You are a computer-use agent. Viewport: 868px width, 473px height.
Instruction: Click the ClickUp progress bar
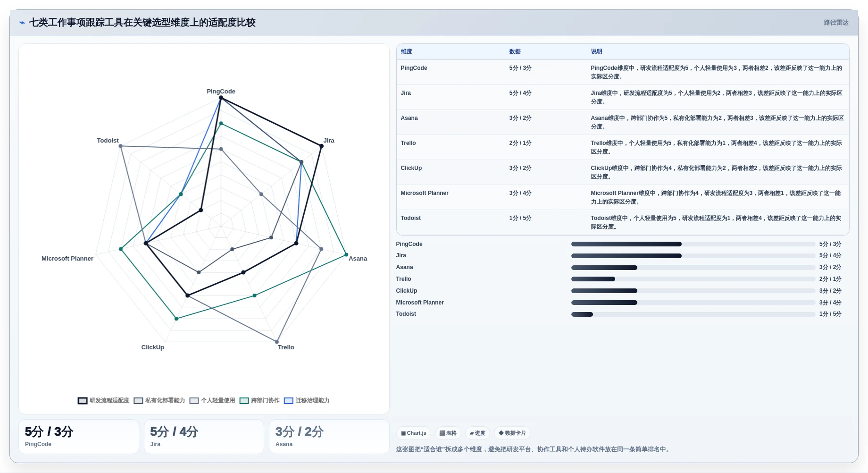click(x=693, y=291)
